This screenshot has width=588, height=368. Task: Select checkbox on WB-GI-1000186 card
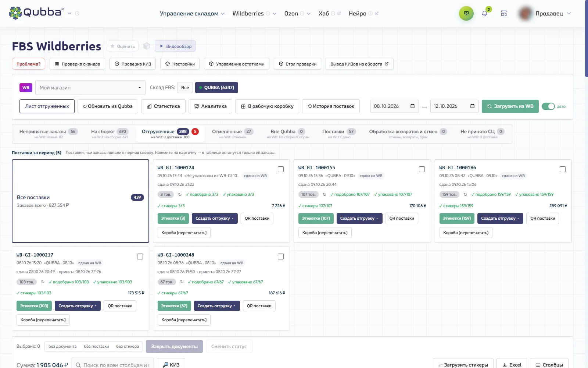[563, 169]
